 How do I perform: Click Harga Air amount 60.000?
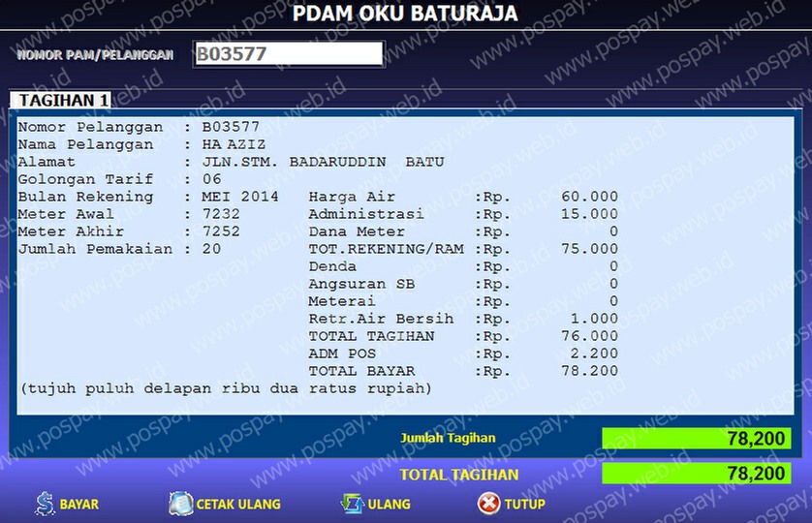[x=589, y=197]
